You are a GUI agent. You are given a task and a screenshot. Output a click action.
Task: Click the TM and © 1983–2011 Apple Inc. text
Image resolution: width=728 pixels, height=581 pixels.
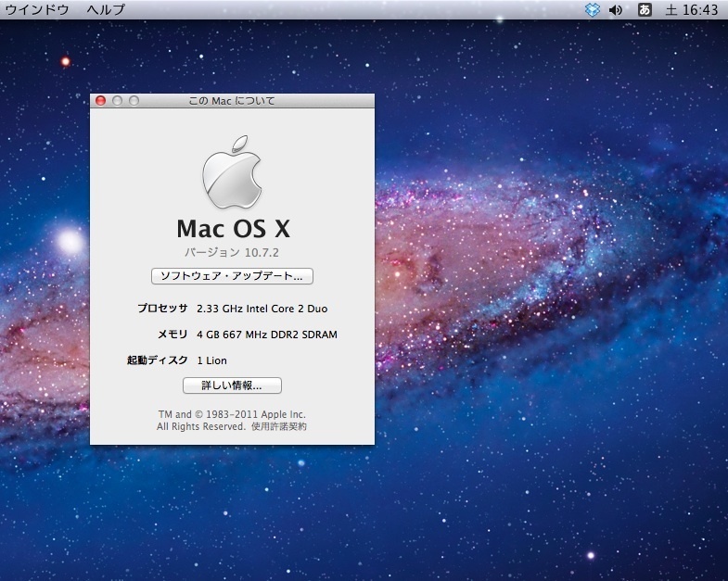[x=232, y=414]
